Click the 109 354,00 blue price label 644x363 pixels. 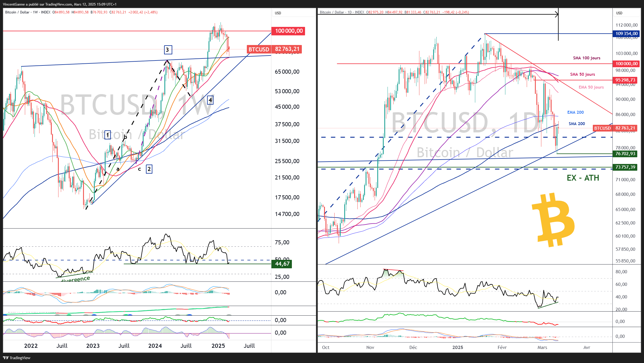626,34
